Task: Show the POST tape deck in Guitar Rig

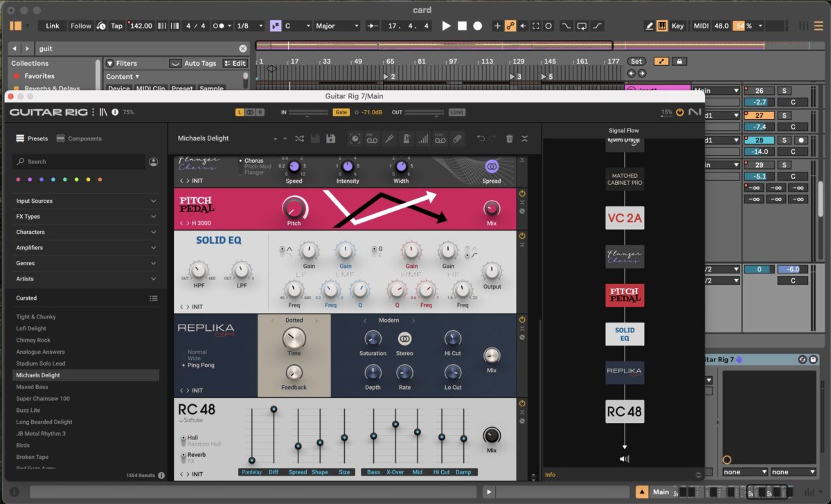Action: pyautogui.click(x=440, y=138)
